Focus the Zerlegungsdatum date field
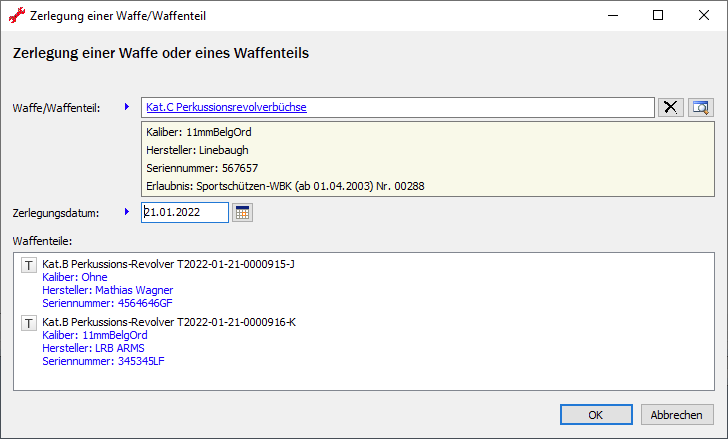This screenshot has height=439, width=728. click(x=185, y=212)
